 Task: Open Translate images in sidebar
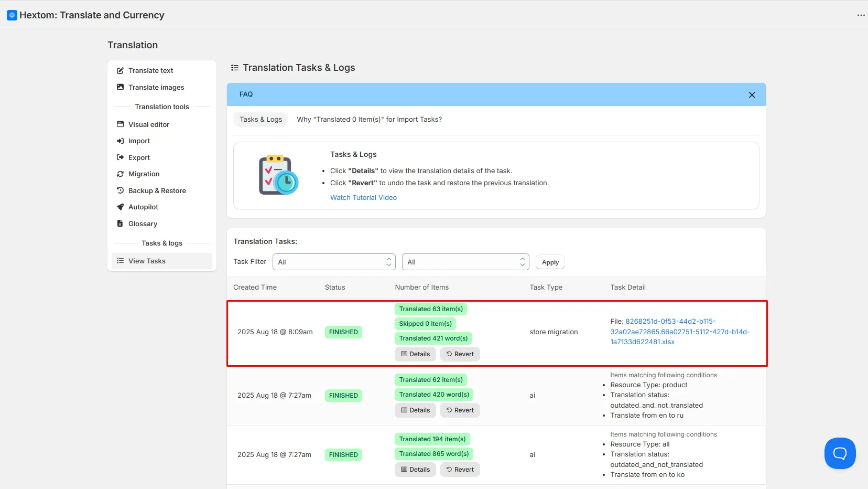156,87
